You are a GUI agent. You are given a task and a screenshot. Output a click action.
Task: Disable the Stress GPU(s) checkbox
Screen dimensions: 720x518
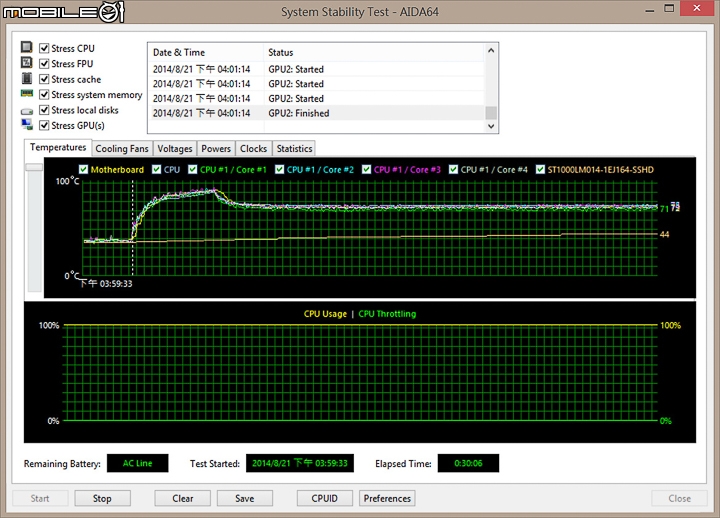(x=44, y=125)
